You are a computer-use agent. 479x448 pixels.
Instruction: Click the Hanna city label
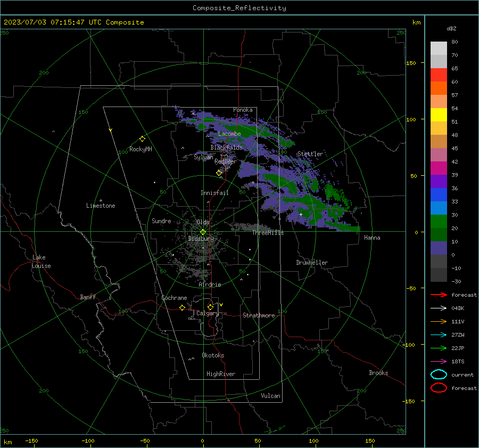point(372,238)
